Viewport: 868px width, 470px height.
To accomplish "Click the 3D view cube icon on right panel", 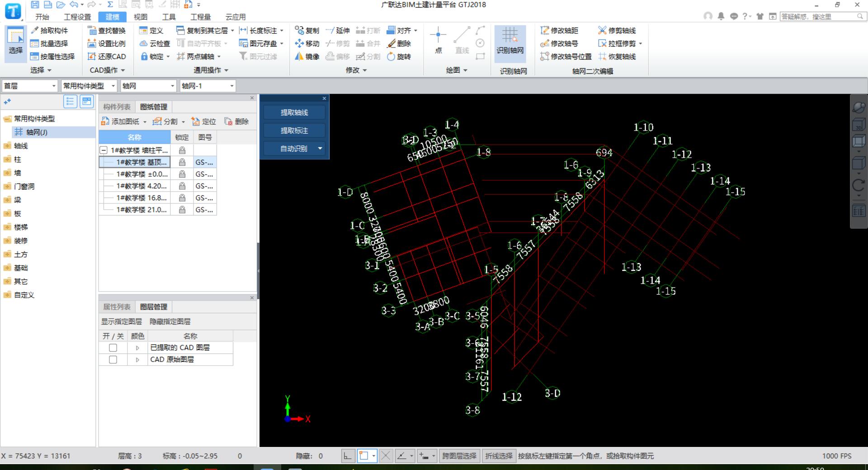I will (858, 125).
